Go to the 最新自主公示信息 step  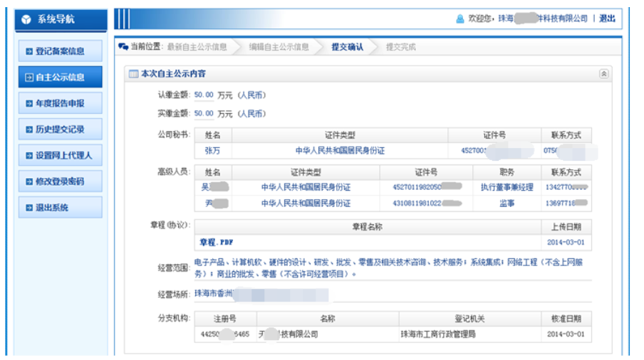click(x=197, y=47)
